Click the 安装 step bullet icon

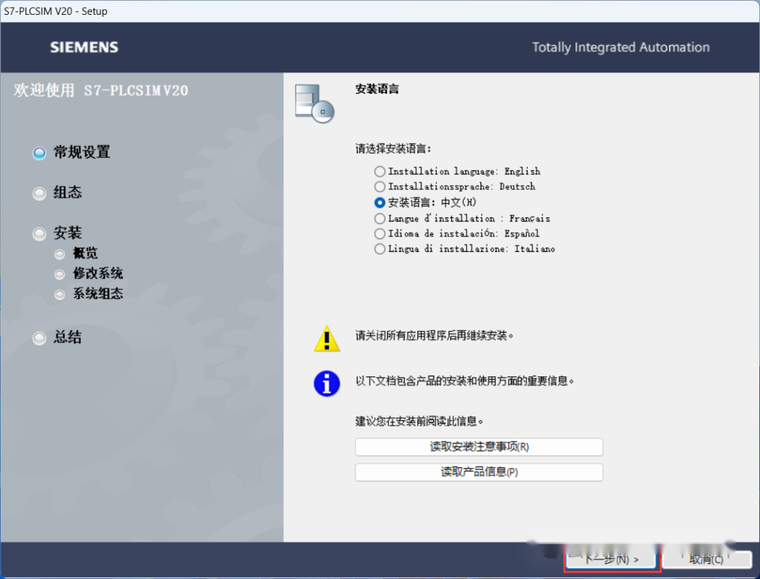[x=40, y=234]
